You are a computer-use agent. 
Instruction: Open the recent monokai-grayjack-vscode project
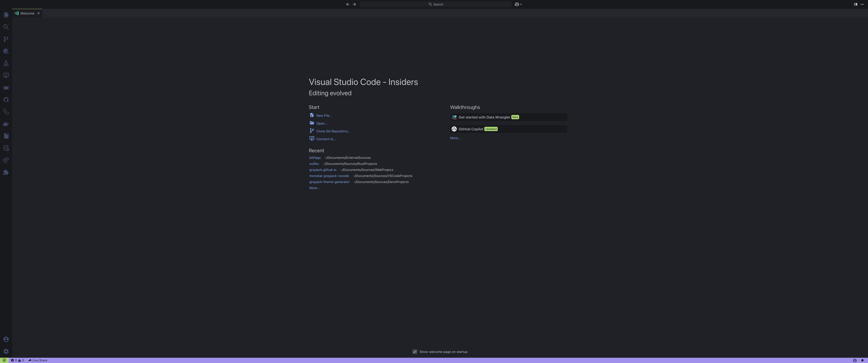(329, 176)
